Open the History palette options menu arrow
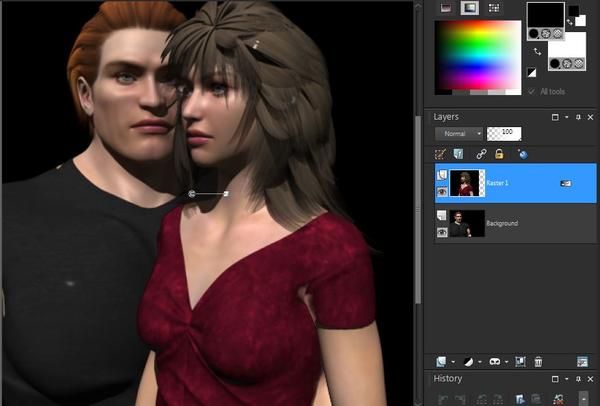Viewport: 600px width, 406px height. pos(567,379)
